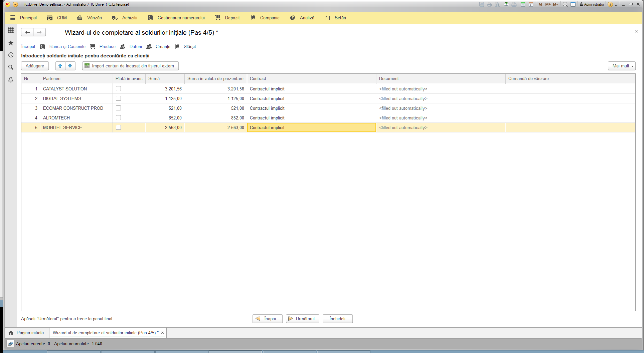The image size is (644, 353).
Task: Open Favorites star in sidebar
Action: [x=11, y=43]
